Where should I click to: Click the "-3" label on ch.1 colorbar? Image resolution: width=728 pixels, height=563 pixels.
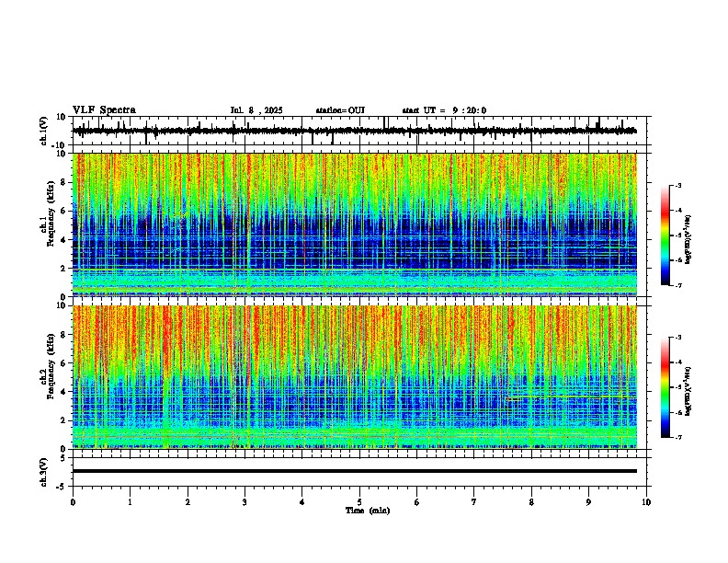tap(677, 185)
